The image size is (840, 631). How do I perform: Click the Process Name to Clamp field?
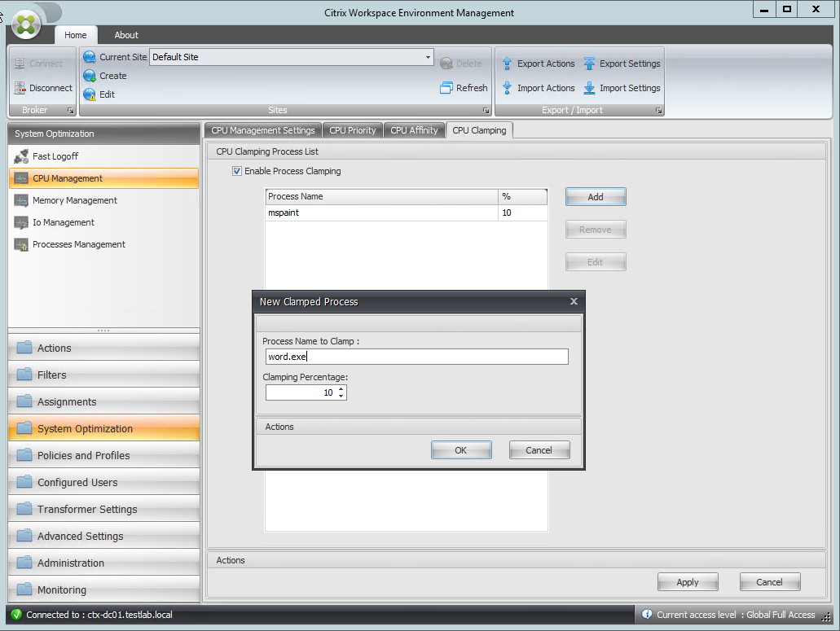[417, 357]
